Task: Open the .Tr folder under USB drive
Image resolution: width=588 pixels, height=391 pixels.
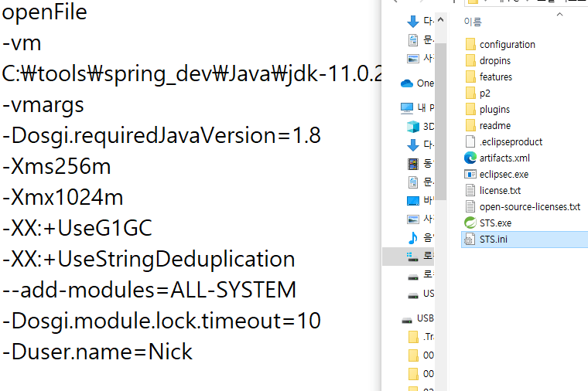Action: tap(413, 337)
